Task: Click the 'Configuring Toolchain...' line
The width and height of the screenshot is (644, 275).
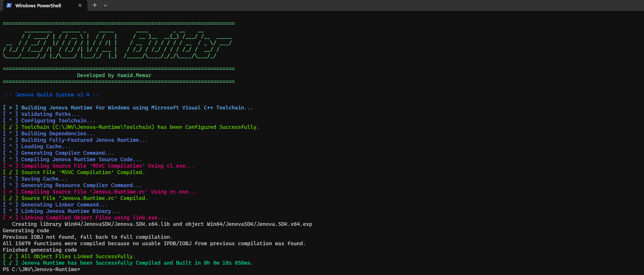Action: 49,121
